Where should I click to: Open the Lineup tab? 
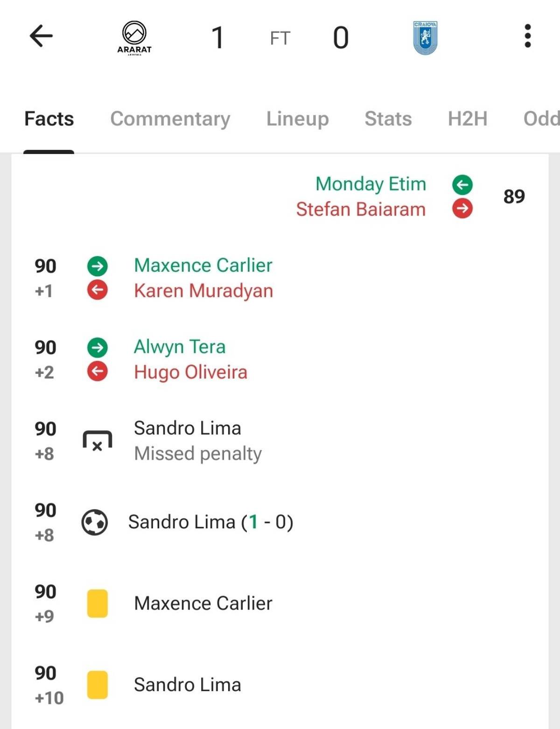pyautogui.click(x=298, y=119)
